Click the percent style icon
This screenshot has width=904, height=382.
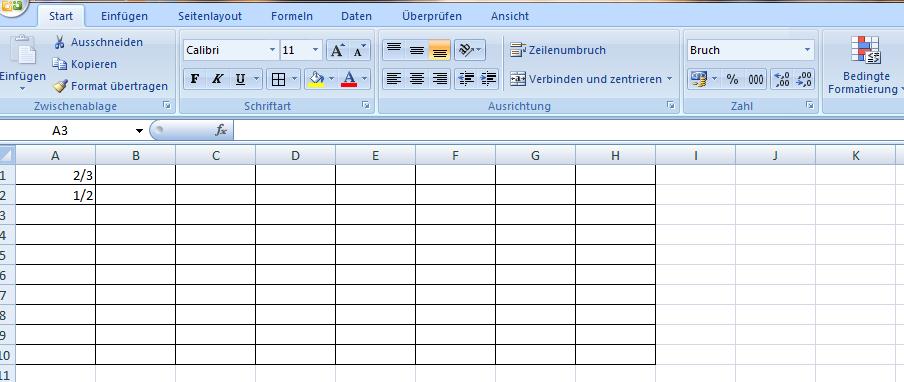(732, 80)
